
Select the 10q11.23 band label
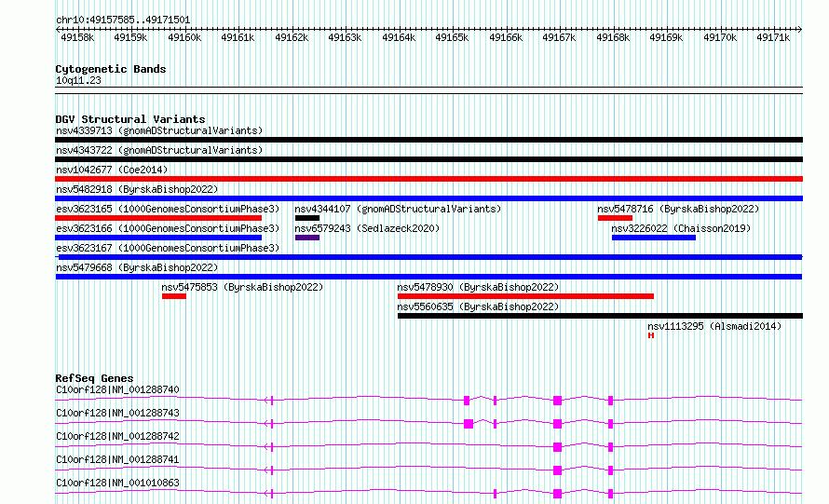pos(78,80)
